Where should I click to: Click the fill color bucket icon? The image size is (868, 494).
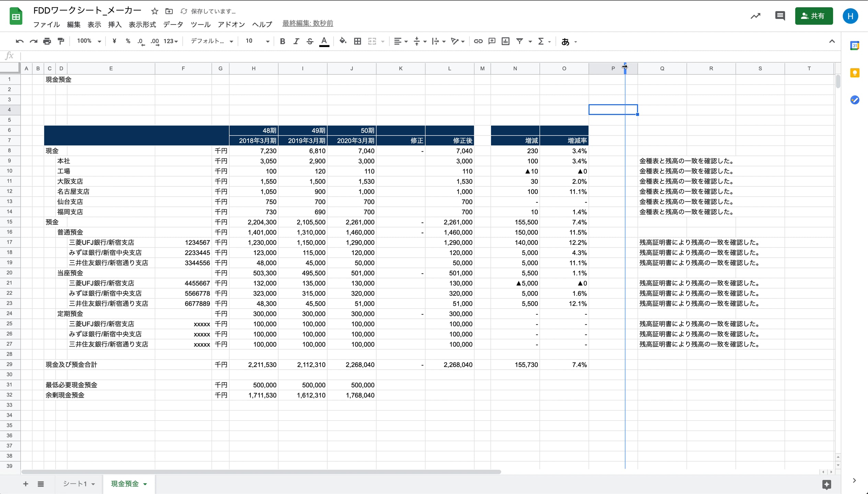(343, 42)
